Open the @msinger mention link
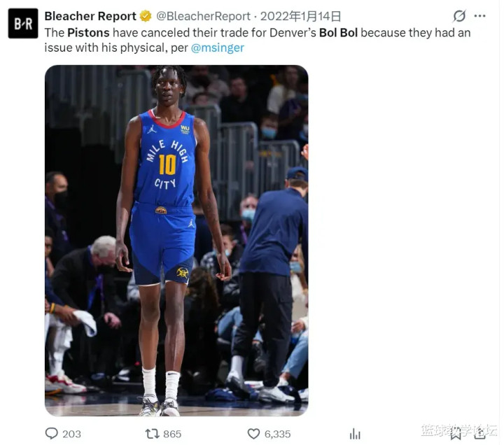The image size is (504, 445). (218, 48)
